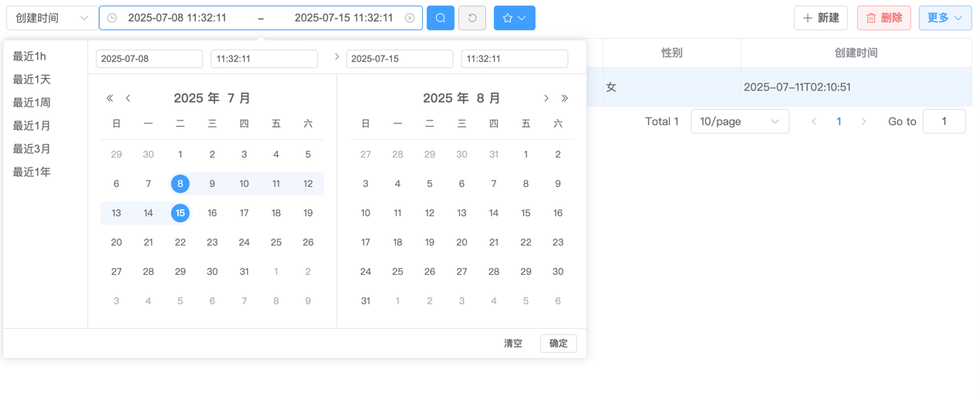
Task: Pick July 20 in the left calendar
Action: (x=117, y=242)
